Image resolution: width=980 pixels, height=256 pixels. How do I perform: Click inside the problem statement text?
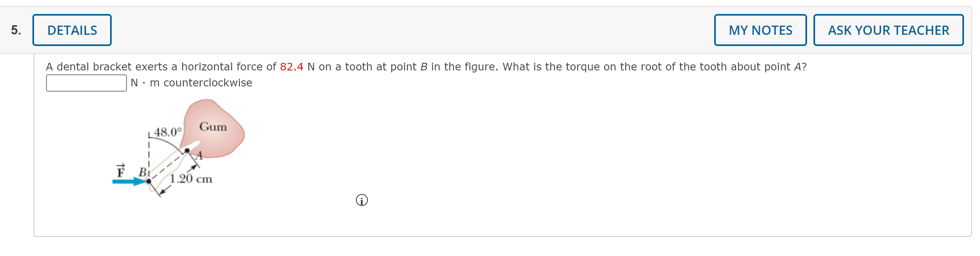click(x=280, y=66)
